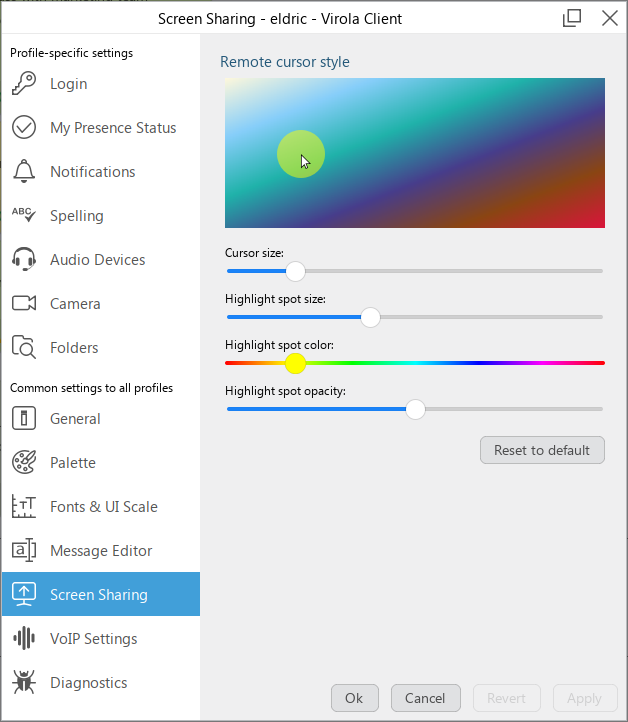The image size is (628, 722).
Task: Click the VoIP Settings waveform icon
Action: click(x=24, y=638)
